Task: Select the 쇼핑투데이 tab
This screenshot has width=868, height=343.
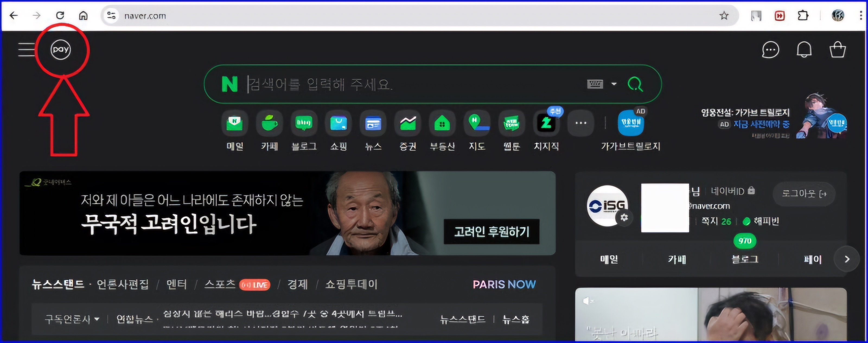Action: tap(351, 284)
